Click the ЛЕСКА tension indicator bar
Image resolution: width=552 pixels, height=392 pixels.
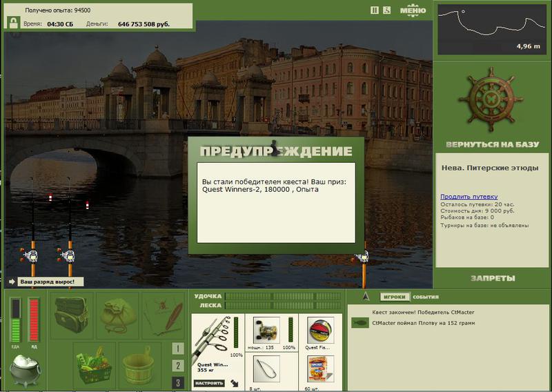pos(283,305)
